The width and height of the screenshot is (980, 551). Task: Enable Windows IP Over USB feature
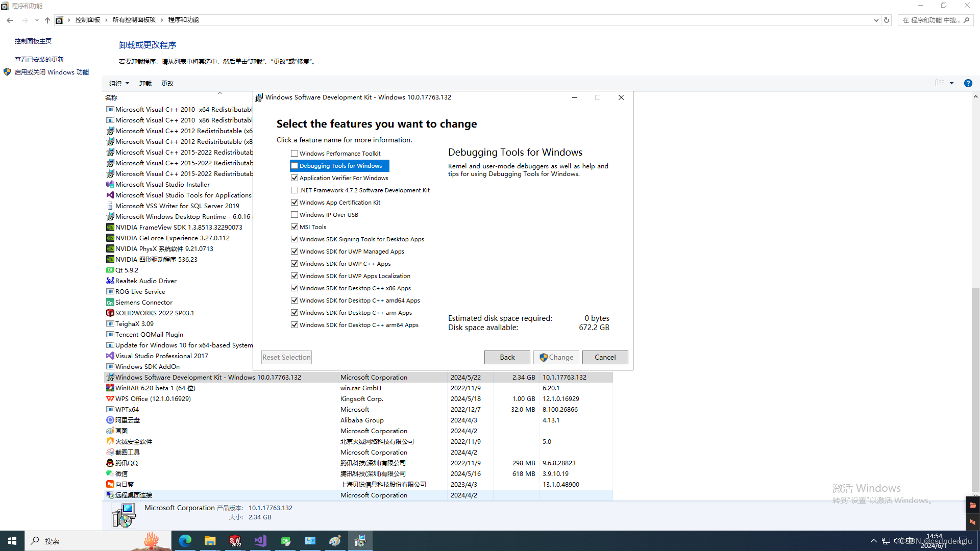pos(295,215)
